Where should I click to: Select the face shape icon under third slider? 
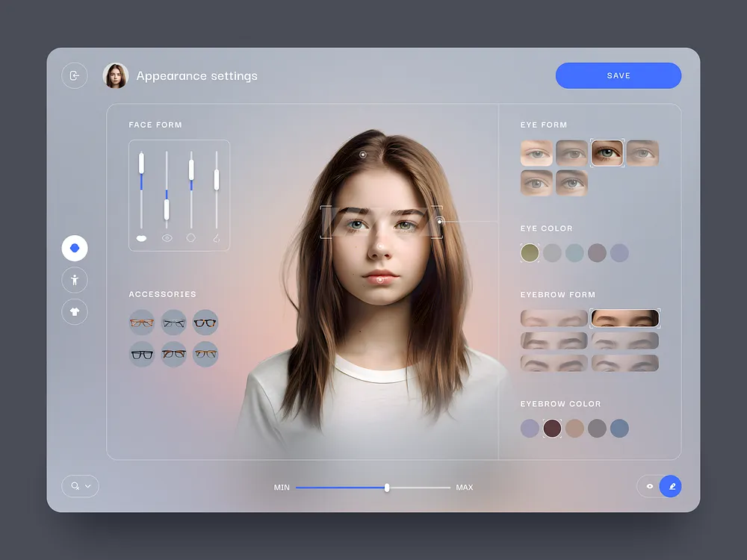tap(191, 237)
